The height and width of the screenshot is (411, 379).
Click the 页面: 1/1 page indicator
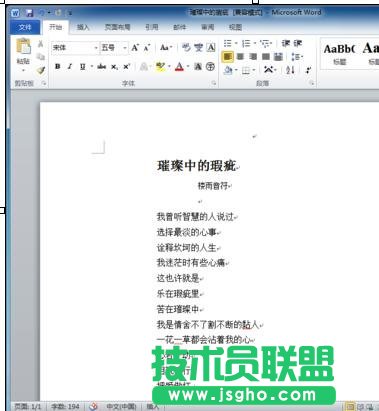pyautogui.click(x=28, y=406)
